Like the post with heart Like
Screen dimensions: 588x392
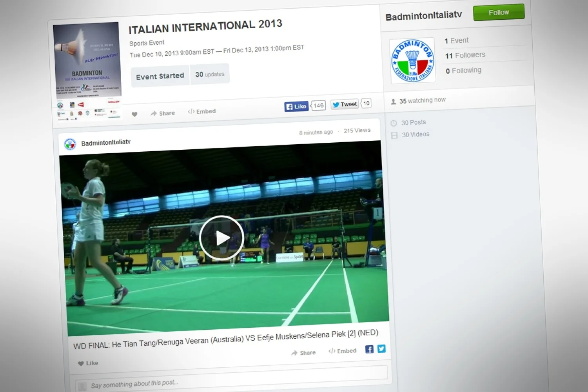(88, 363)
